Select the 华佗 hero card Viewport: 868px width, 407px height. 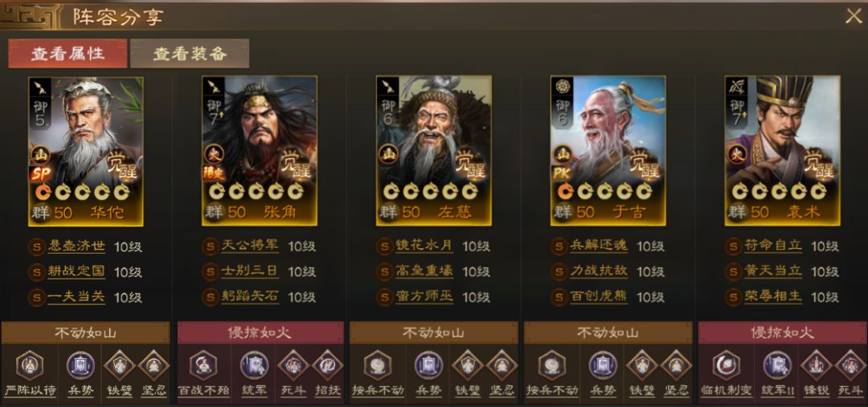(86, 151)
